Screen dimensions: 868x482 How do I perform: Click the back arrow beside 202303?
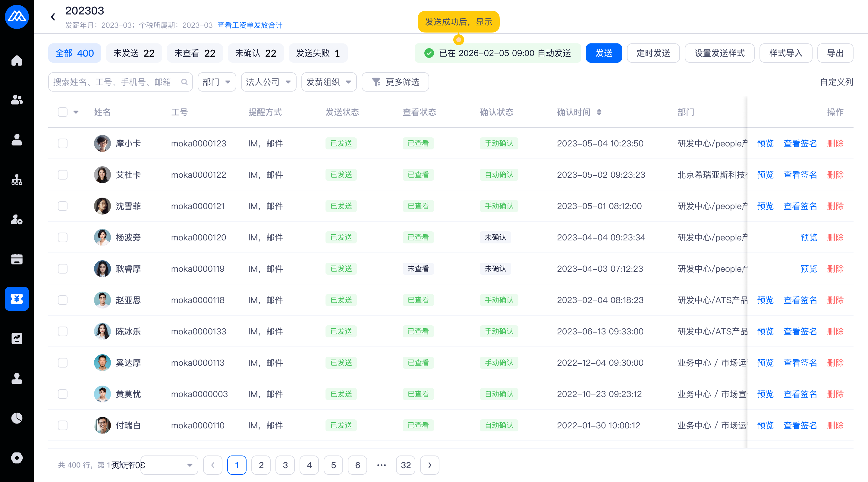(53, 17)
